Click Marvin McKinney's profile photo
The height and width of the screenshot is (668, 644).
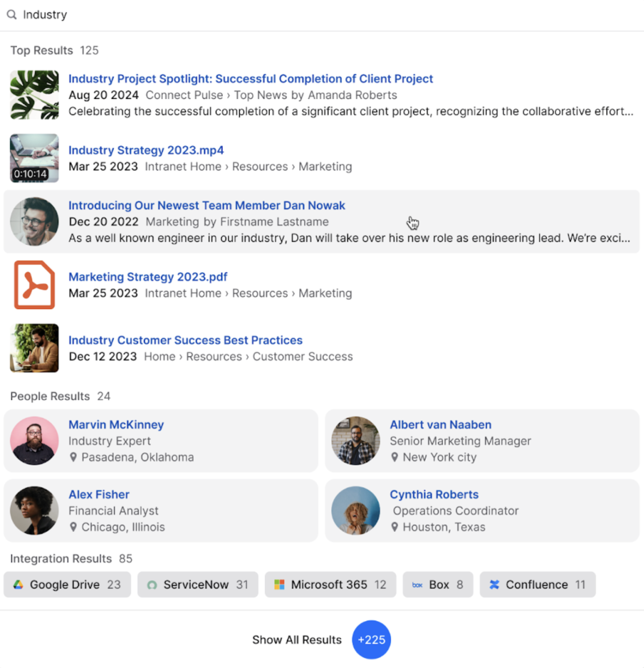tap(34, 441)
